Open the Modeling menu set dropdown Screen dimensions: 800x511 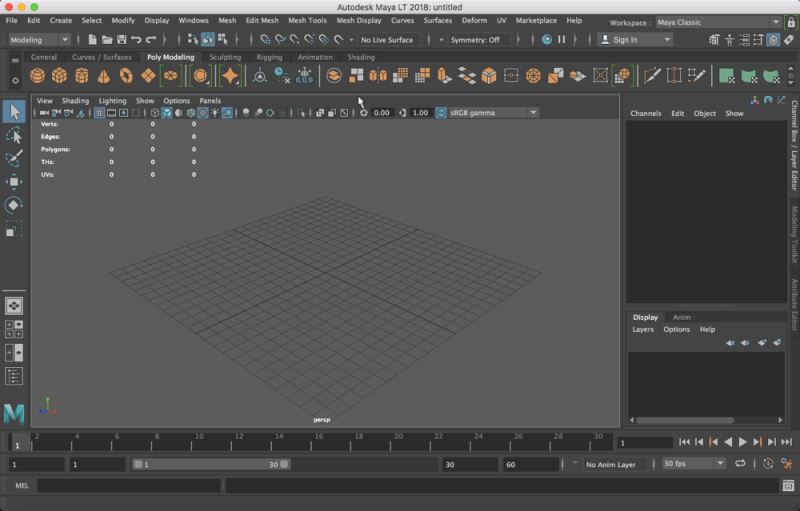[39, 39]
